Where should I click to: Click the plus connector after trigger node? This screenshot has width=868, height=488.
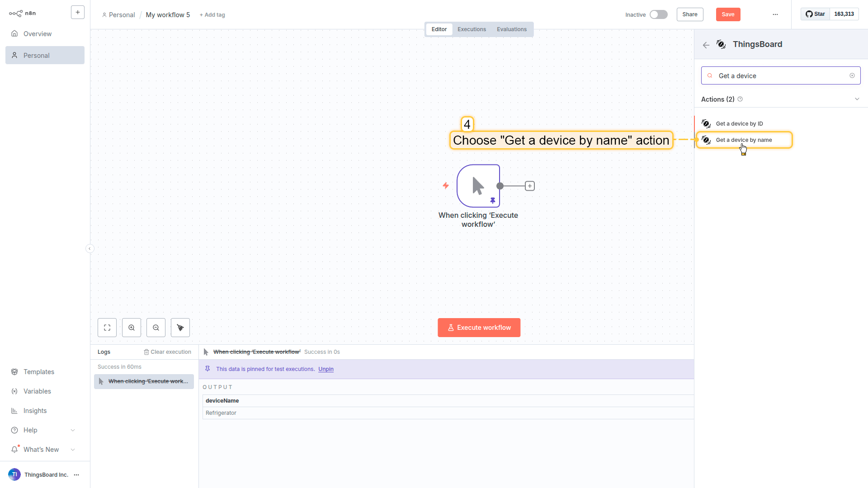click(x=530, y=186)
